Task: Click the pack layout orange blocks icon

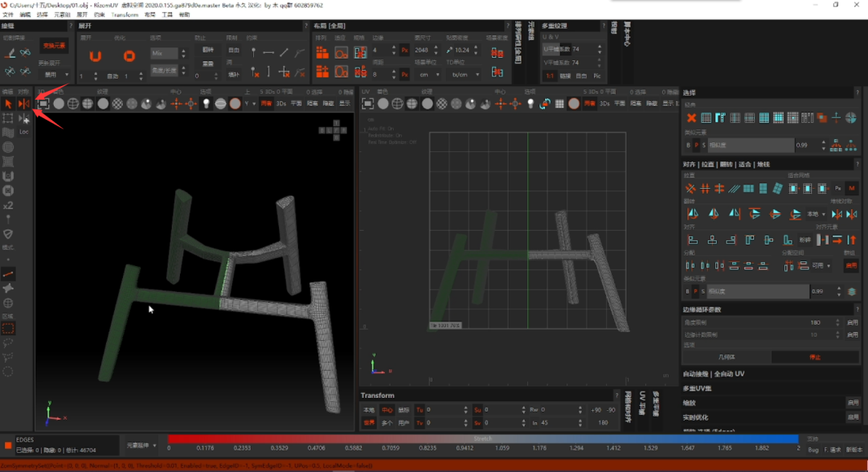Action: (x=322, y=52)
